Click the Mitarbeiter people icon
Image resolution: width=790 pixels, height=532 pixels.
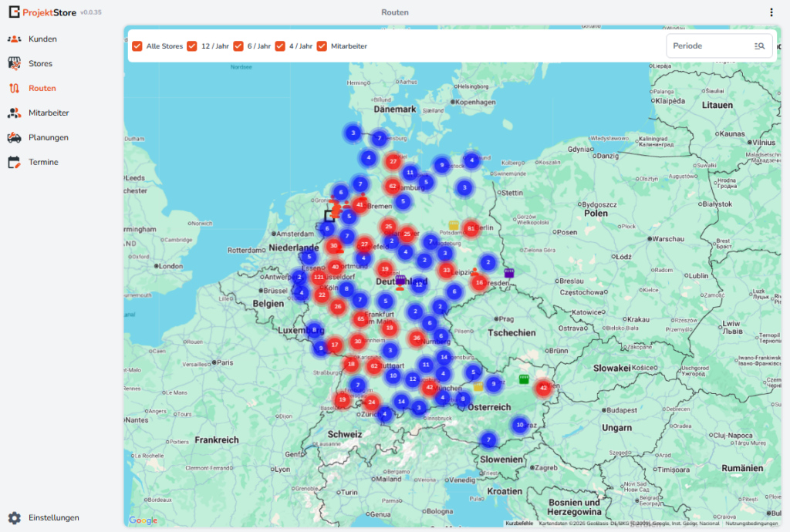pyautogui.click(x=15, y=113)
